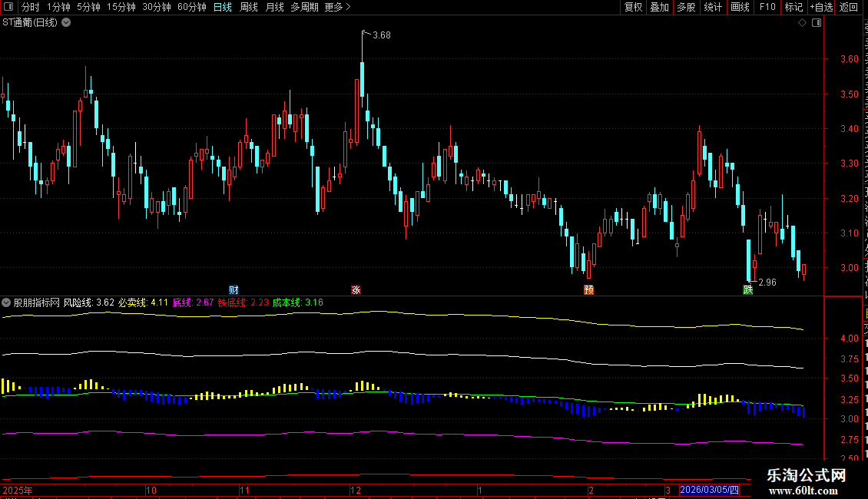Screen dimensions: 868x499
Task: Open the 画线 drawing tools
Action: click(x=740, y=7)
